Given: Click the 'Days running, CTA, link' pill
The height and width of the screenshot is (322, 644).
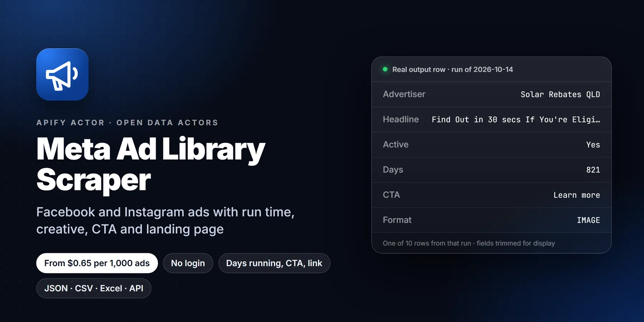Looking at the screenshot, I should (x=274, y=263).
